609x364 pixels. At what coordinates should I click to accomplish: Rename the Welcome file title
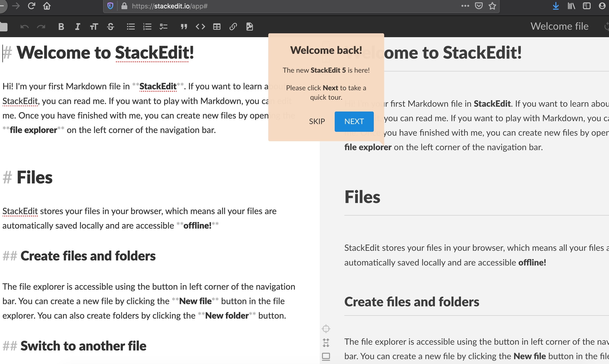(x=559, y=26)
